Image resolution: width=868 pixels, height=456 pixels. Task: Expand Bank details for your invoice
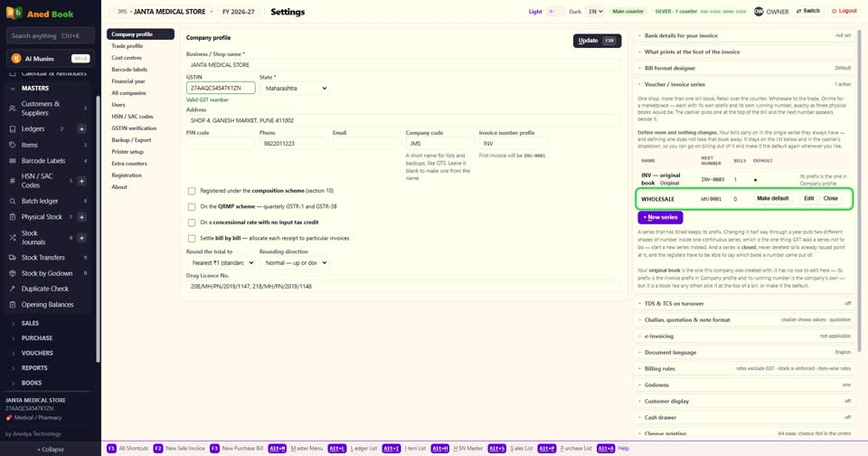click(744, 35)
